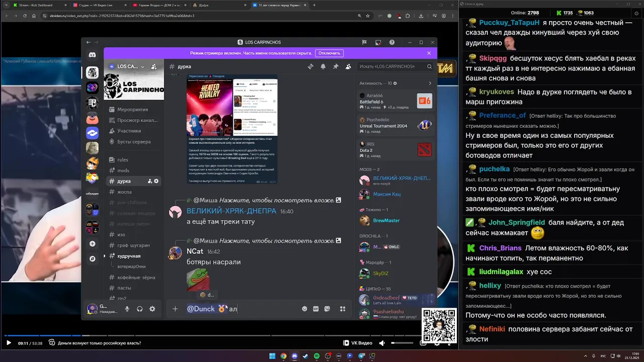Open activity settings gear next to Активность

click(x=395, y=83)
